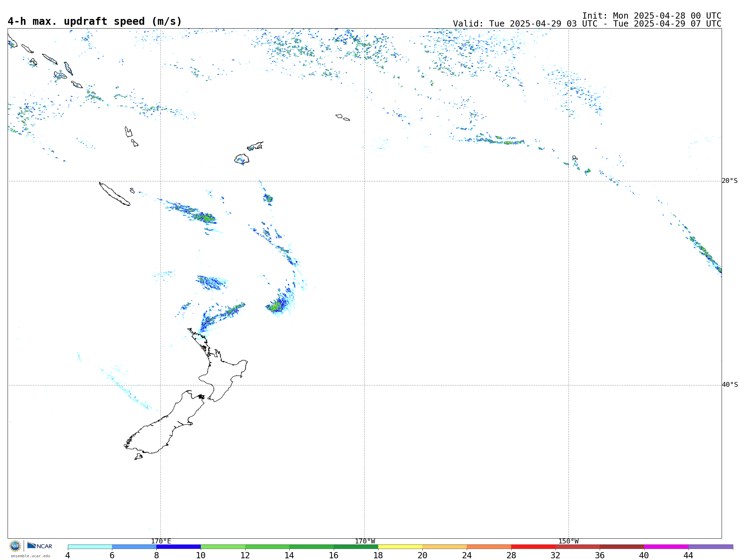Click the 40°S latitude label

[x=730, y=385]
